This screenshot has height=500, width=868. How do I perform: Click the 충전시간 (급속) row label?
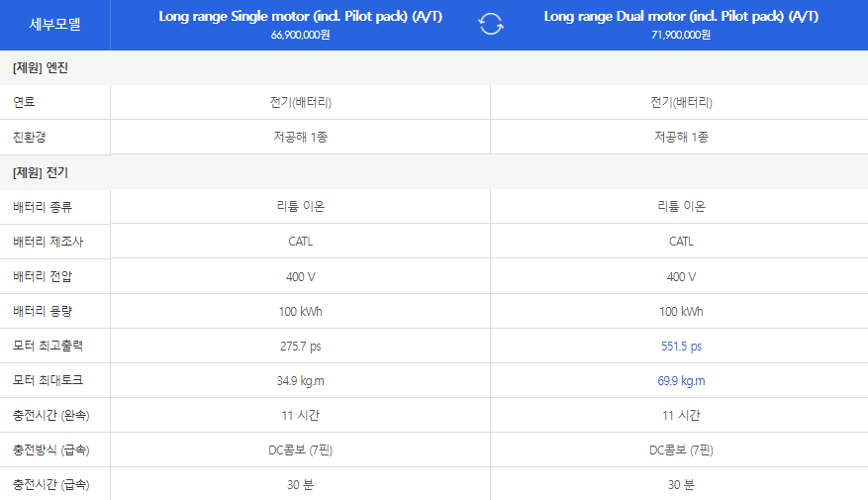point(50,484)
